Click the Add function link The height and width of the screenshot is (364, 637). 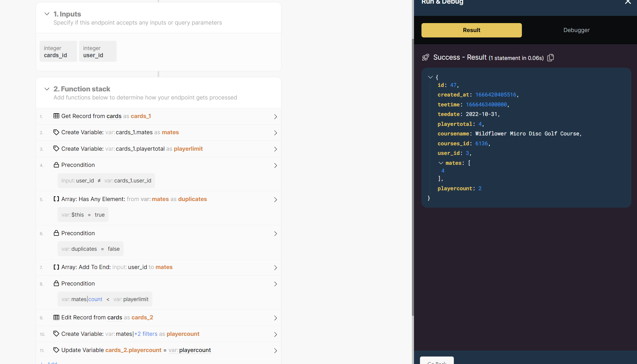click(x=49, y=363)
